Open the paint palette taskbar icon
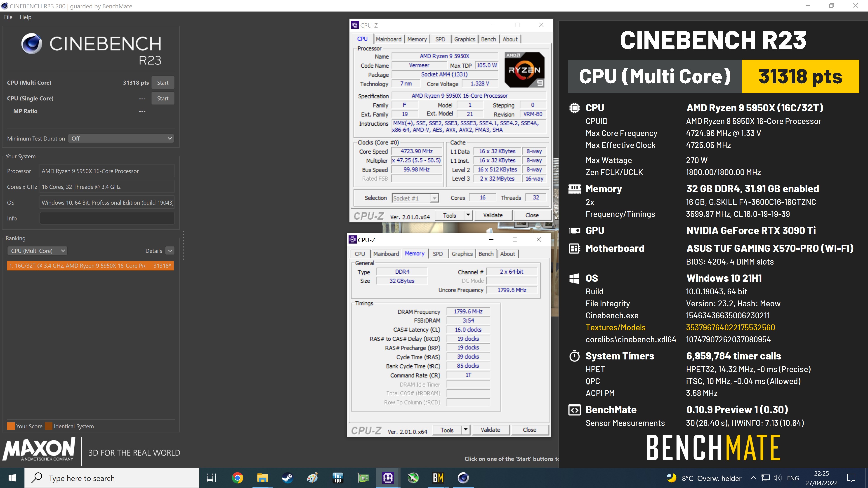Screen dimensions: 868x488 pos(312,478)
